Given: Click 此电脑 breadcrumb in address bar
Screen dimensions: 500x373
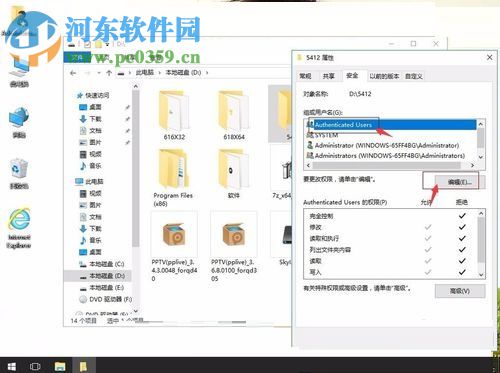Looking at the screenshot, I should [x=145, y=73].
